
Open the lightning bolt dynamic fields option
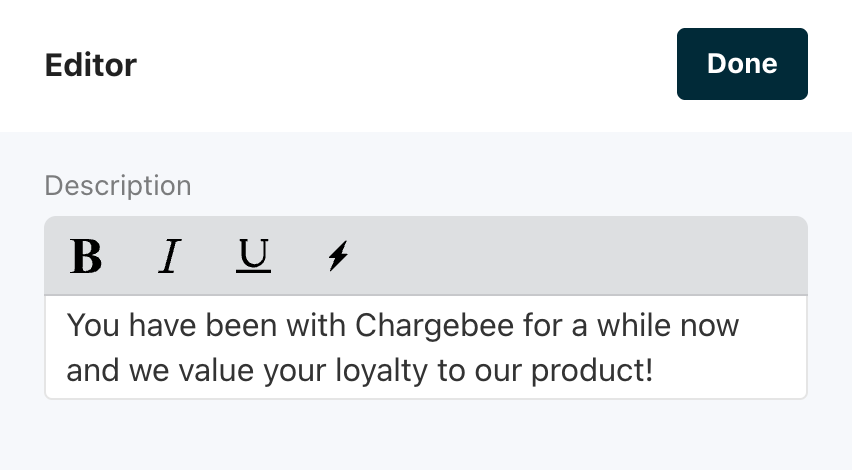point(339,257)
